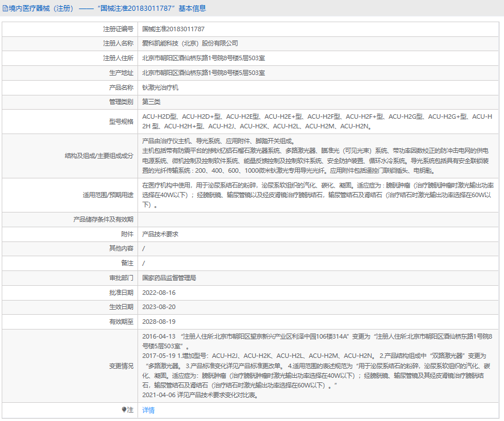504x421 pixels.
Task: Click the 适用范围/预期用途 label
Action: (x=108, y=195)
